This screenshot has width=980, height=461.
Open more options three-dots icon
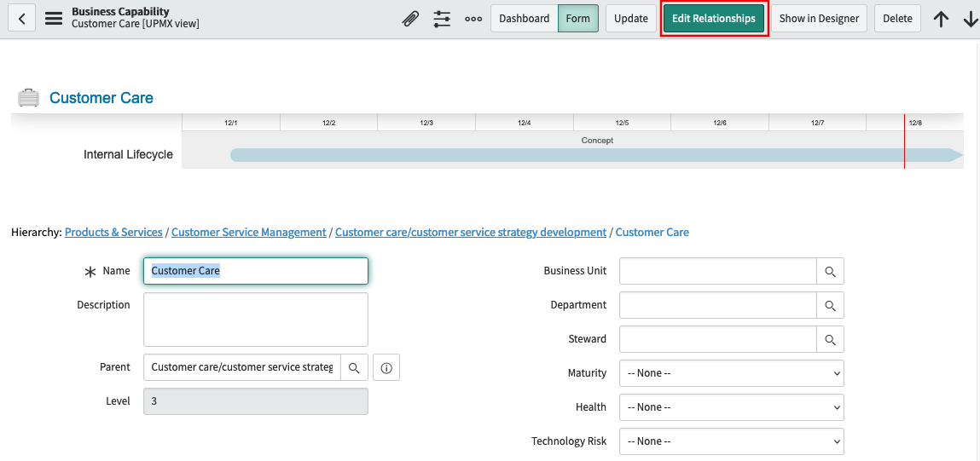[473, 19]
